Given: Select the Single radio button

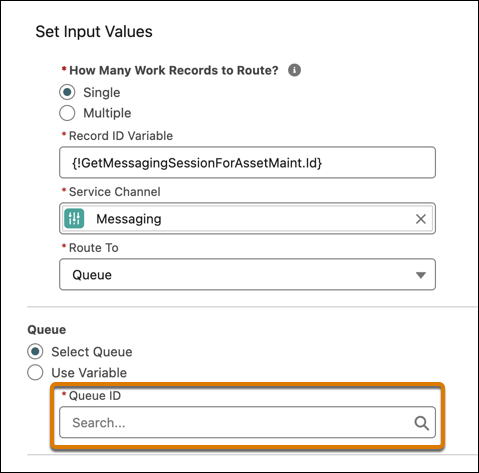Looking at the screenshot, I should 67,92.
